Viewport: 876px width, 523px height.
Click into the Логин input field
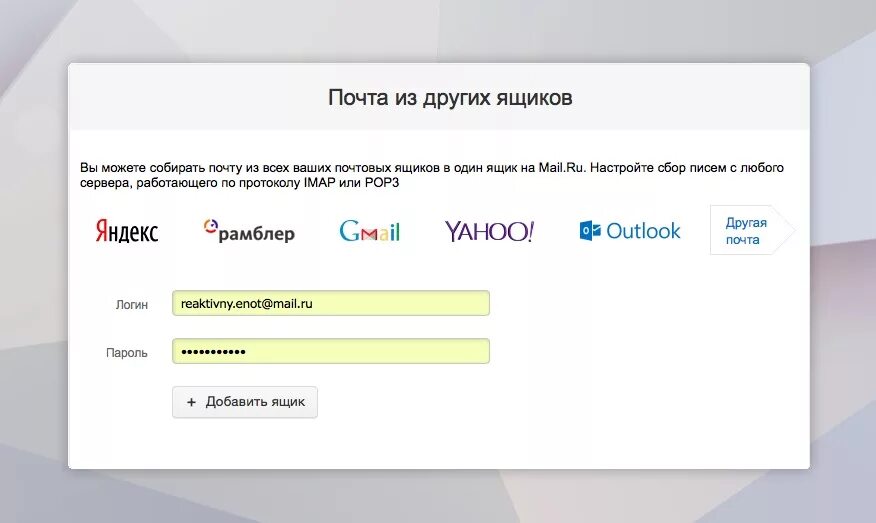331,303
